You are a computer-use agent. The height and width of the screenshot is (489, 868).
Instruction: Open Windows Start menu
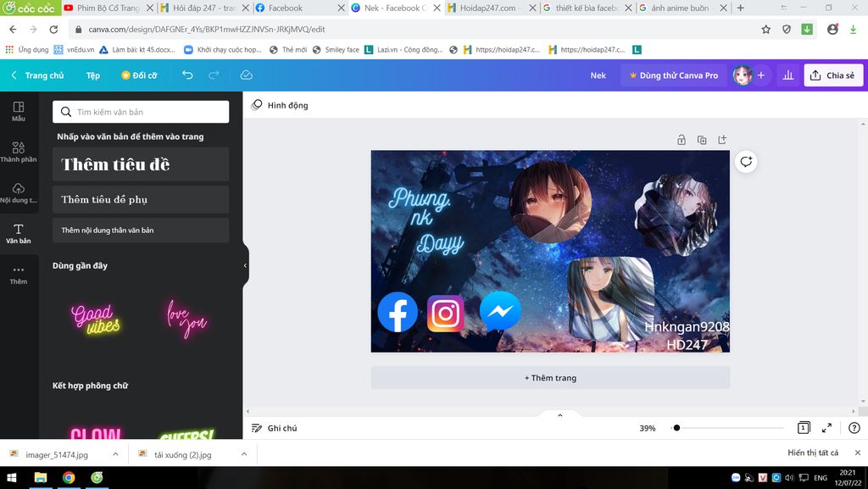(x=11, y=477)
